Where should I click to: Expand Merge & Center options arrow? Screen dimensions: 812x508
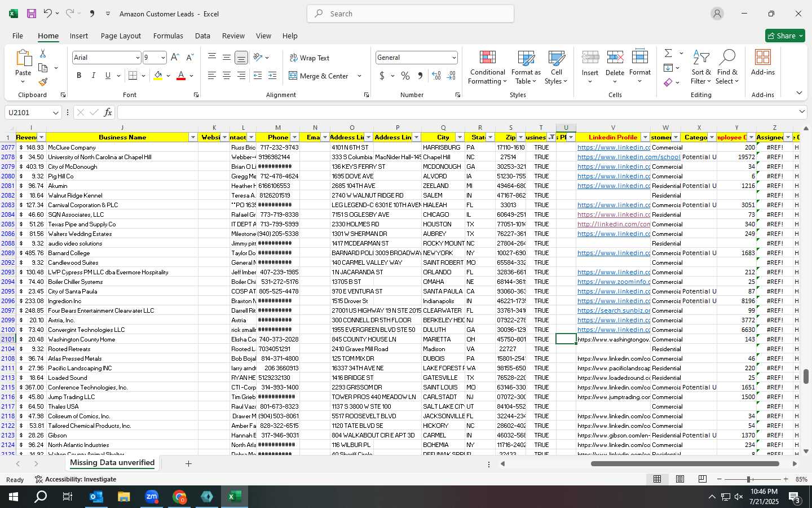[x=359, y=76]
